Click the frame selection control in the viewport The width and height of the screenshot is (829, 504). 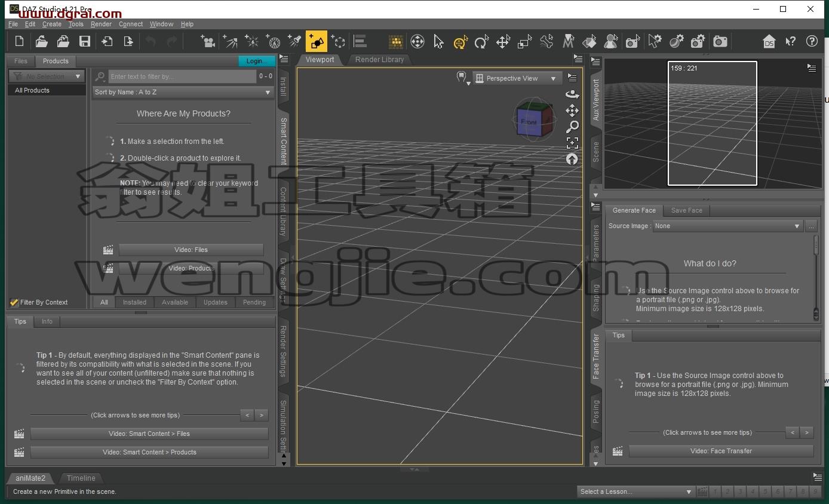click(572, 143)
